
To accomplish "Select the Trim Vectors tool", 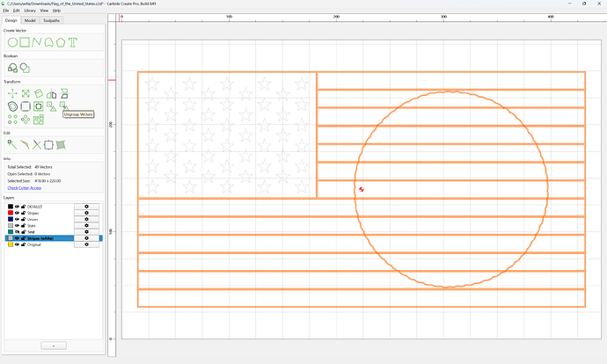I will 25,145.
